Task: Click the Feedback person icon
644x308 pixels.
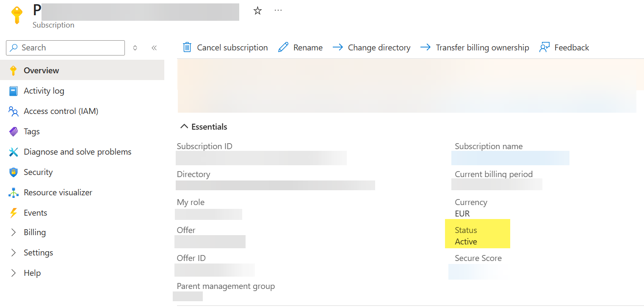Action: coord(544,47)
